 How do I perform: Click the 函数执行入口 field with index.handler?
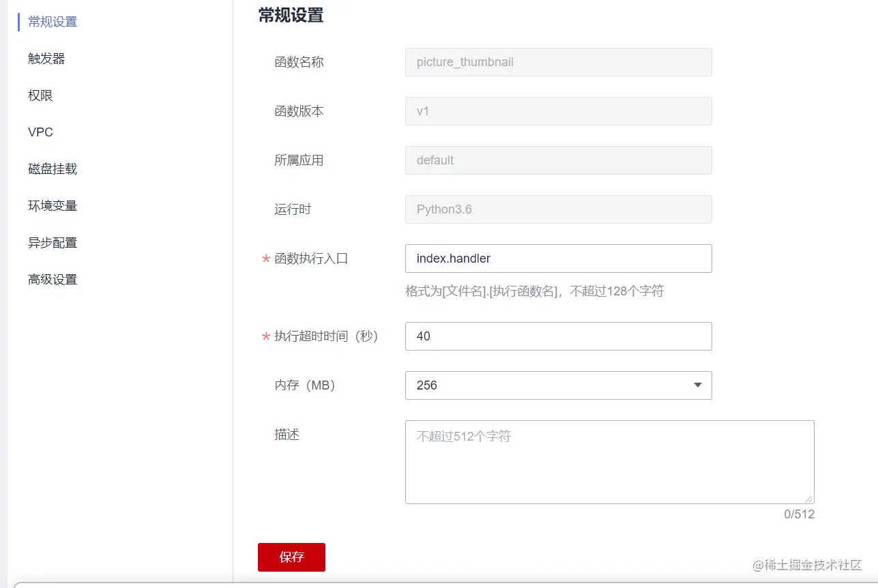[558, 259]
